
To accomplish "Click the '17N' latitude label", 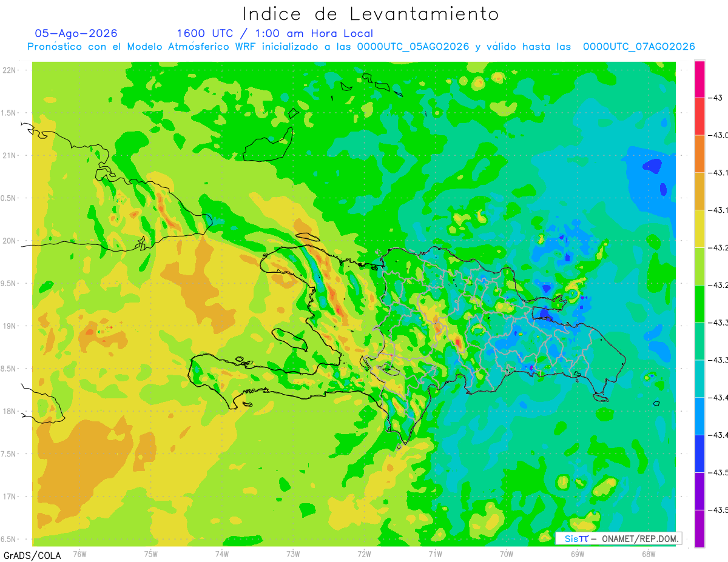I will (10, 497).
